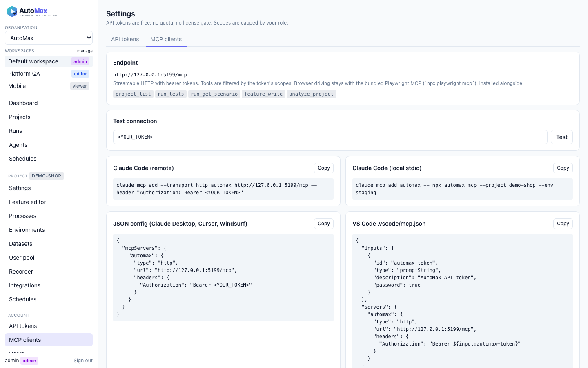Select Default workspace
Screen dimensions: 588x368
point(49,61)
